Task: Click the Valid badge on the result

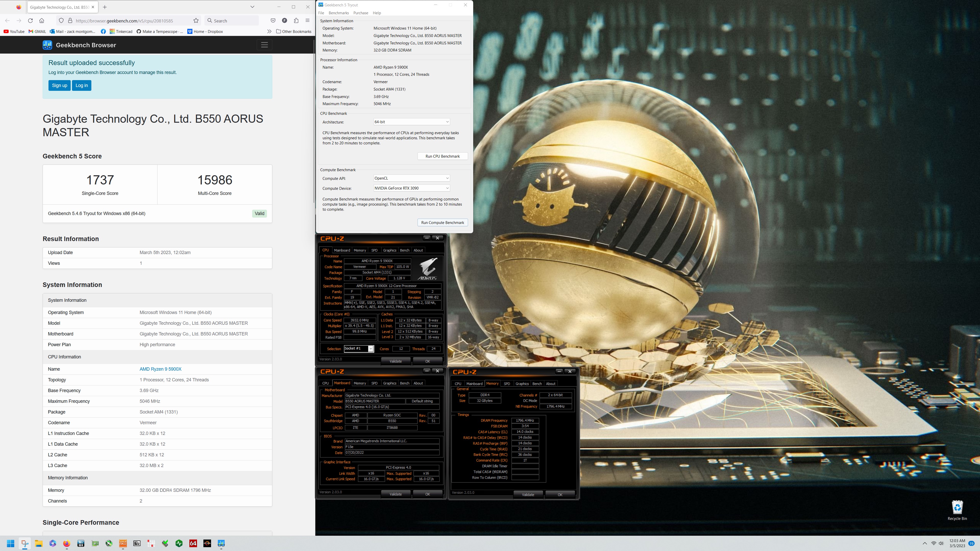Action: coord(260,213)
